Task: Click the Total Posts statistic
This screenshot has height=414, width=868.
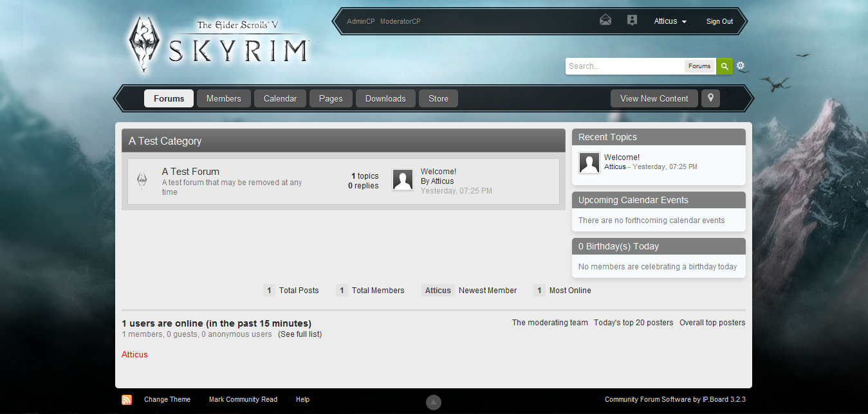Action: (291, 291)
